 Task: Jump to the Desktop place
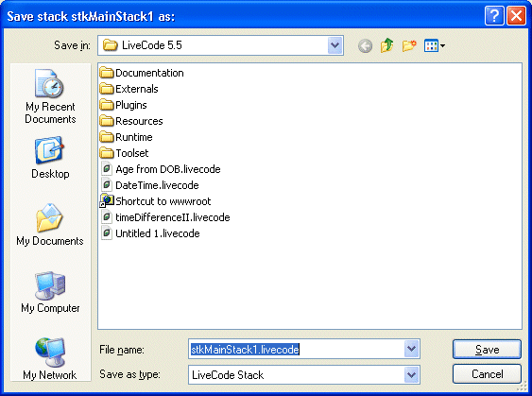coord(50,158)
